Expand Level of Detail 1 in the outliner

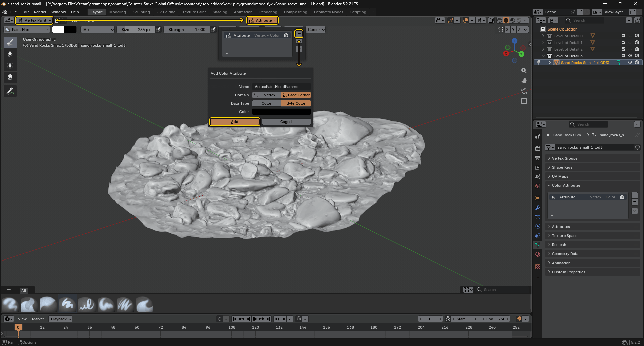coord(543,43)
